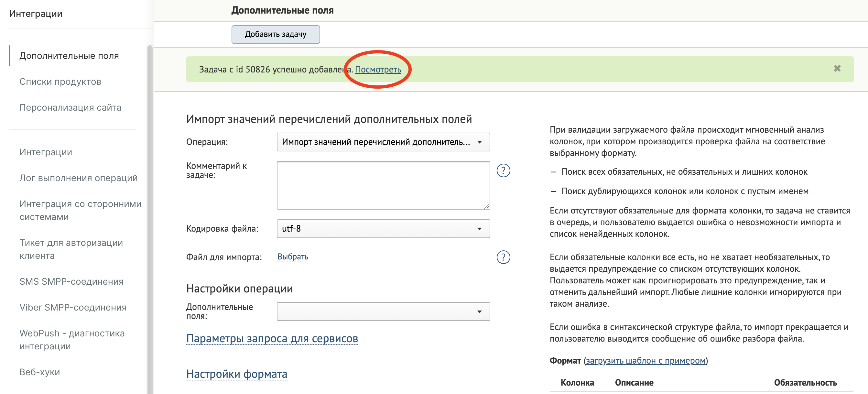Open the Посмотреть link in notification
This screenshot has height=394, width=868.
click(378, 70)
